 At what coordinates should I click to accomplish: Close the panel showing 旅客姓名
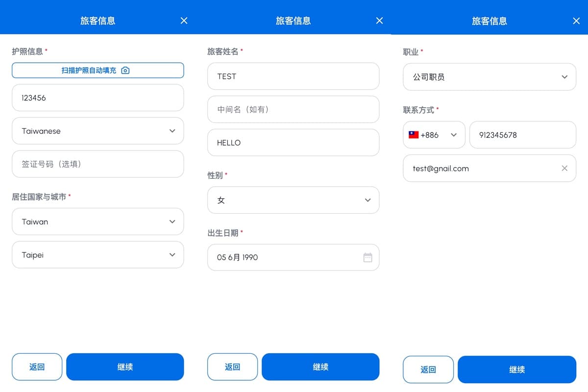(379, 21)
